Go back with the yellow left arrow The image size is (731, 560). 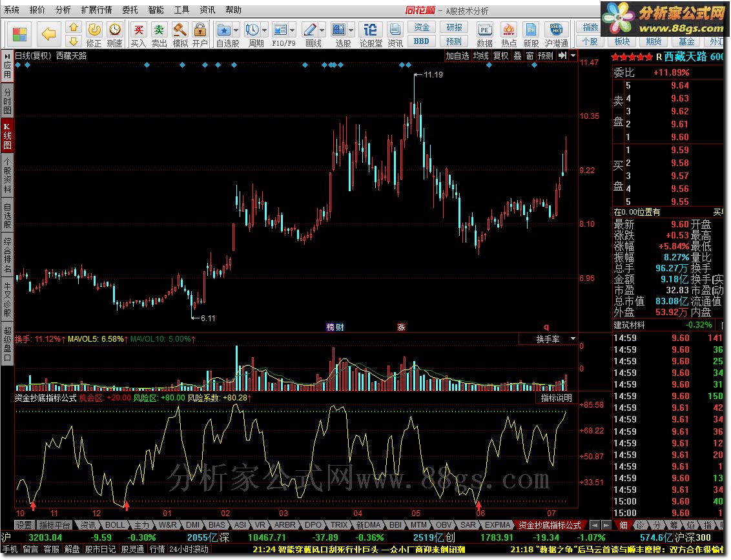pos(48,34)
